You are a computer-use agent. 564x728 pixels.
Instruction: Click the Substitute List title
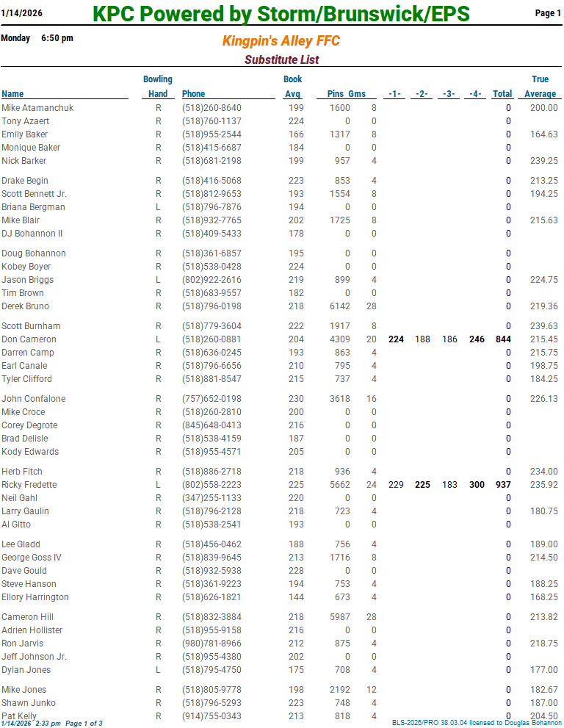click(281, 60)
